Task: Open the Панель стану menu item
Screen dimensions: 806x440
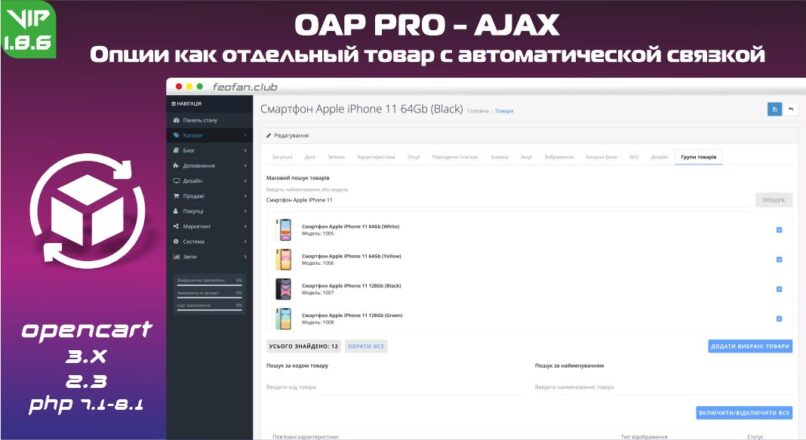Action: coord(210,120)
